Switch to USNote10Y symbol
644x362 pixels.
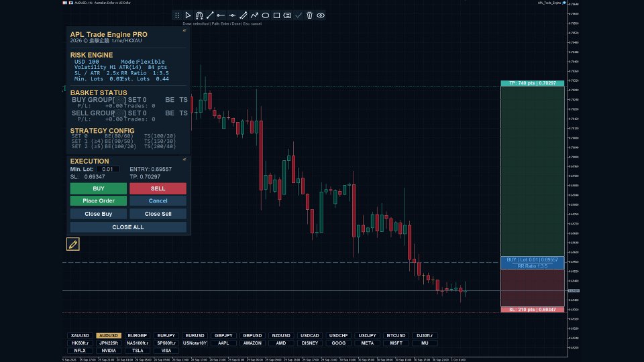tap(195, 343)
